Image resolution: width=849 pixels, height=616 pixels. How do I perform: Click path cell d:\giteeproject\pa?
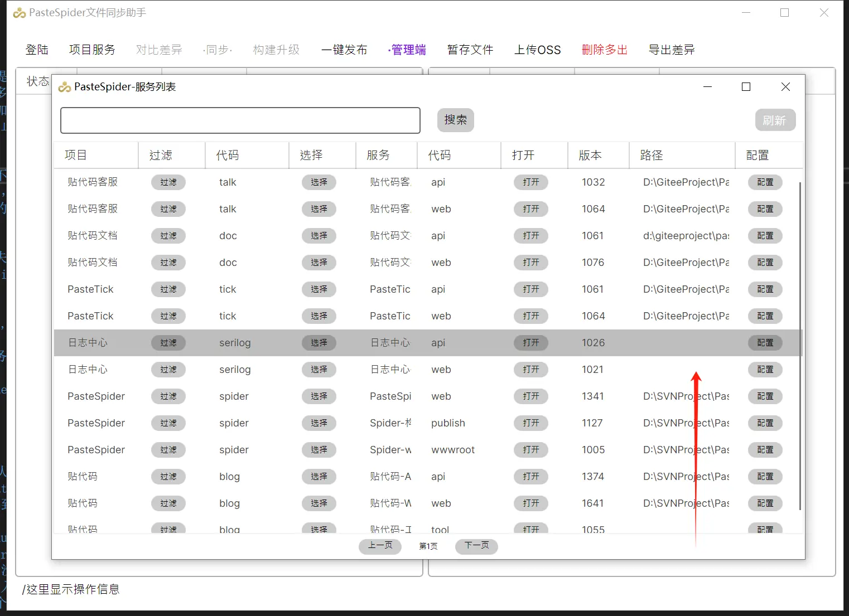pyautogui.click(x=686, y=236)
